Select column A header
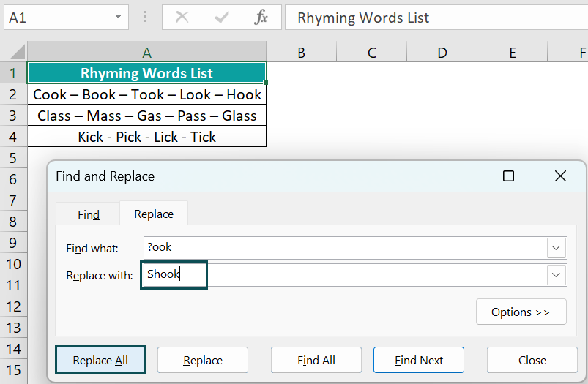588x384 pixels. 146,52
